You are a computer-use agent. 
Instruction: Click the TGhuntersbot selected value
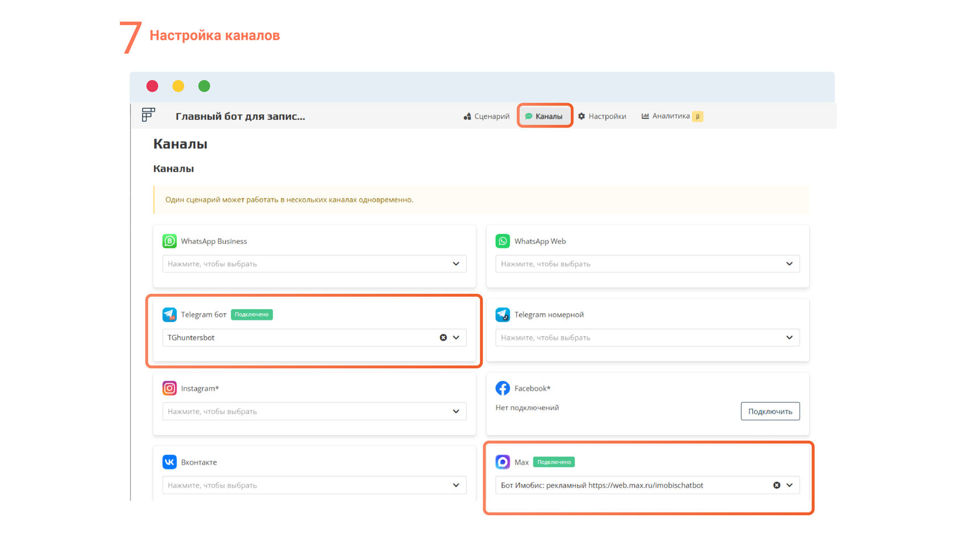[191, 338]
